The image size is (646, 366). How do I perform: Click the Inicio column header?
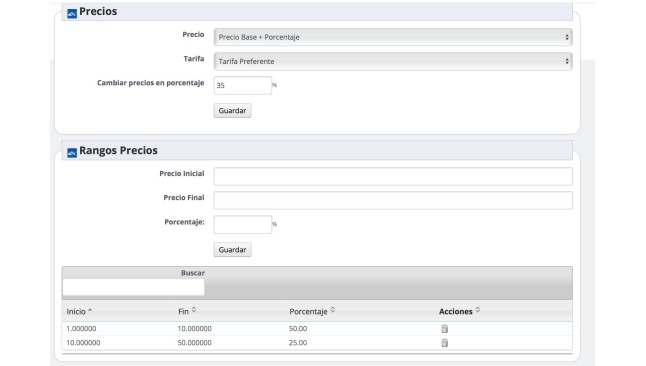76,312
